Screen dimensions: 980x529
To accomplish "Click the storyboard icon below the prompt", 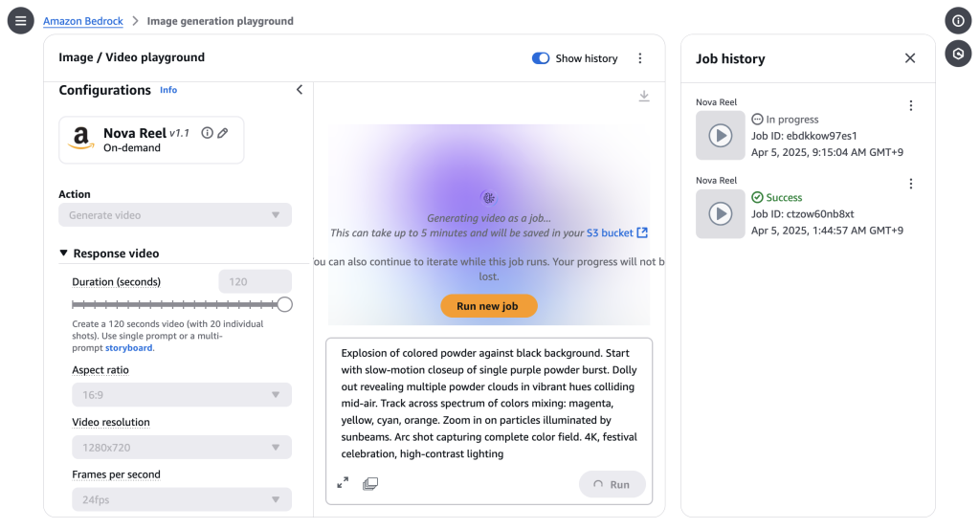I will coord(370,483).
